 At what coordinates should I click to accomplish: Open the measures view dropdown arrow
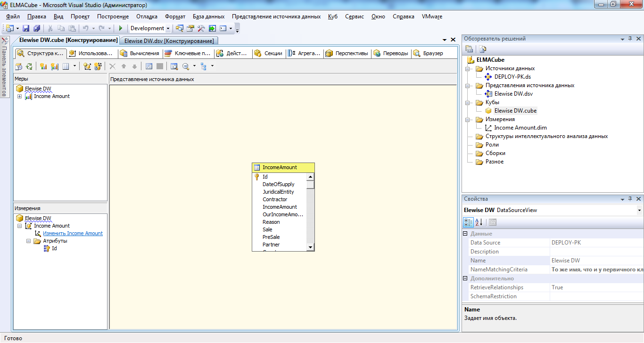click(x=74, y=66)
